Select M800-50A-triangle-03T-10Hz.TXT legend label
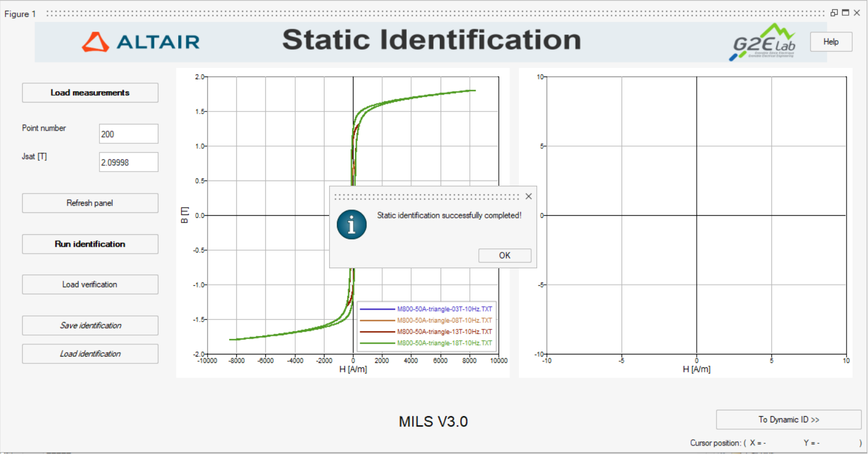 click(x=444, y=309)
